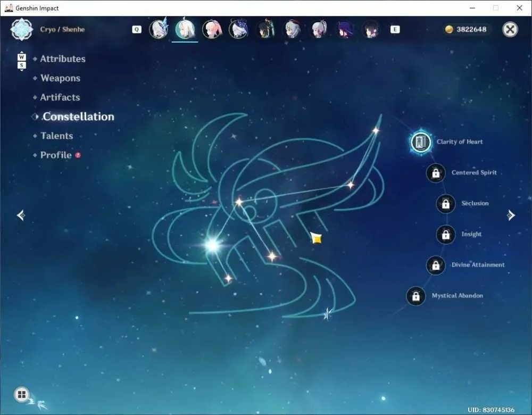View the locked Divine Attainment node
This screenshot has height=415, width=532.
tap(436, 265)
